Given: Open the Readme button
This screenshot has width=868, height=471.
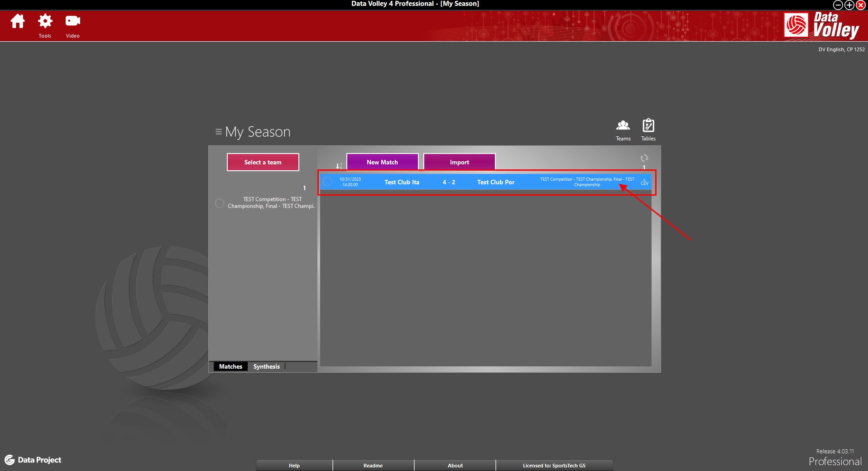Looking at the screenshot, I should pyautogui.click(x=373, y=466).
